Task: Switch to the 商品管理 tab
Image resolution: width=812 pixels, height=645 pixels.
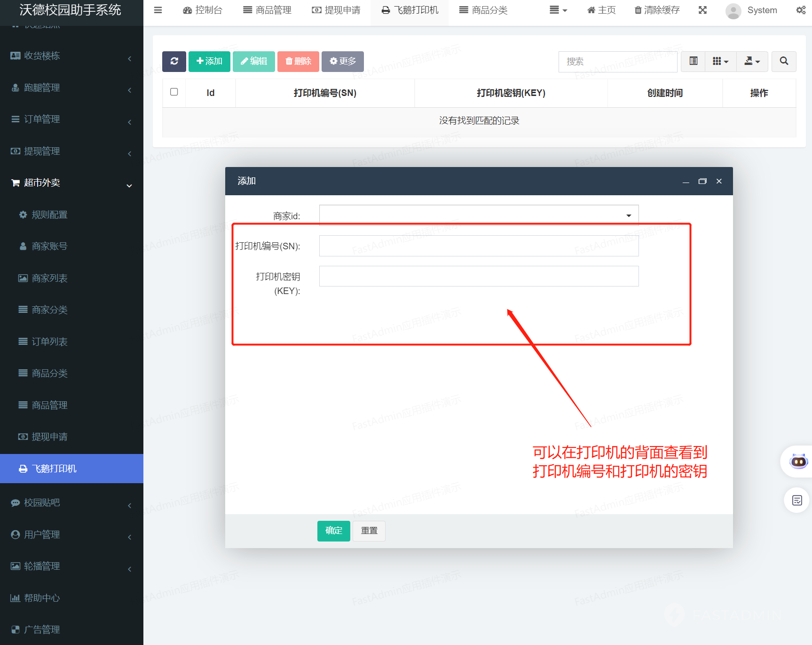Action: [267, 10]
